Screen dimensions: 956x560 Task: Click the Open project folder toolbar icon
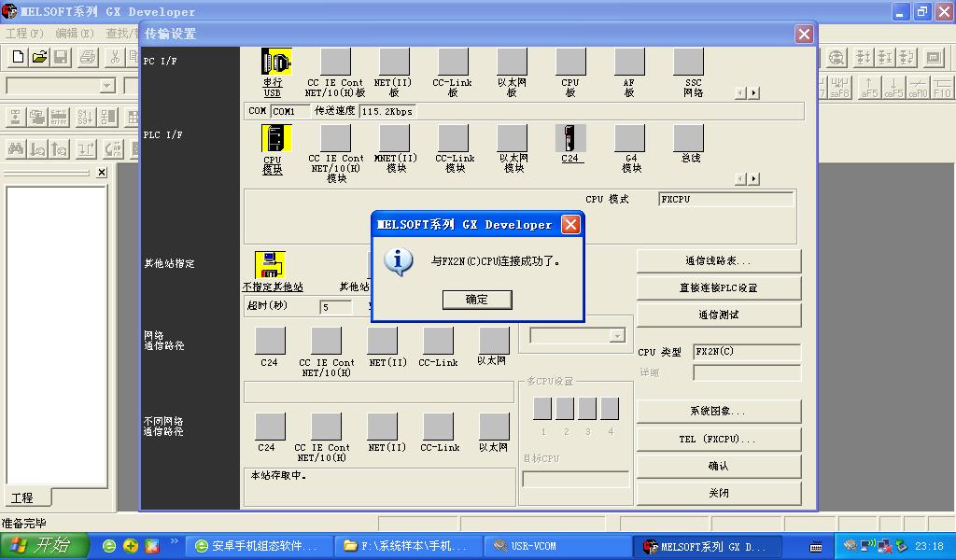tap(39, 58)
